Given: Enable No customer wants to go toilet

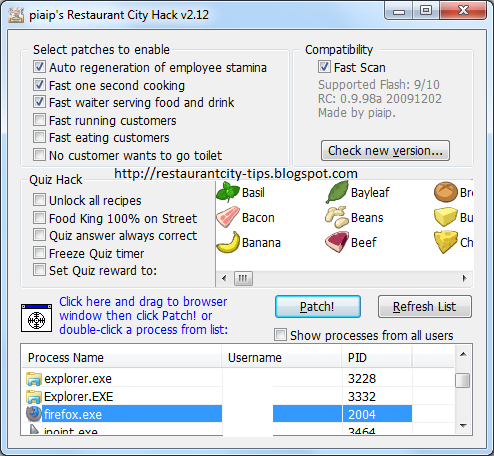Looking at the screenshot, I should [x=39, y=155].
